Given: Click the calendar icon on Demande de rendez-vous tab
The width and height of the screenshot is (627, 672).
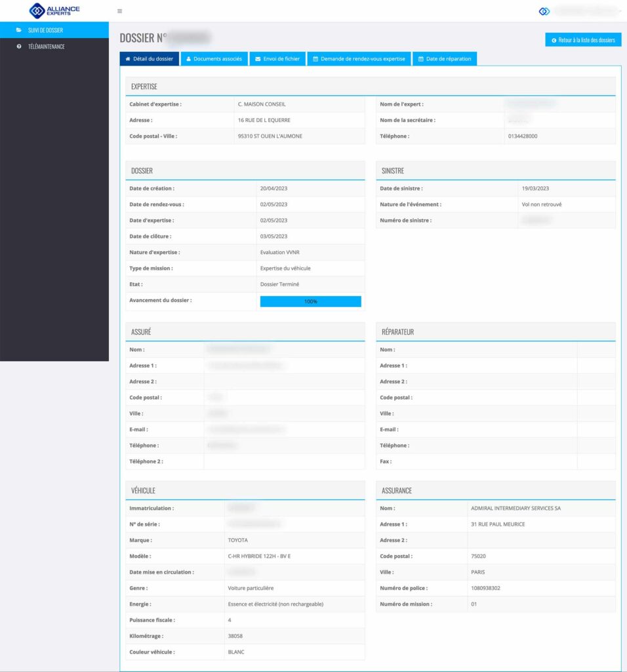Looking at the screenshot, I should pos(315,59).
